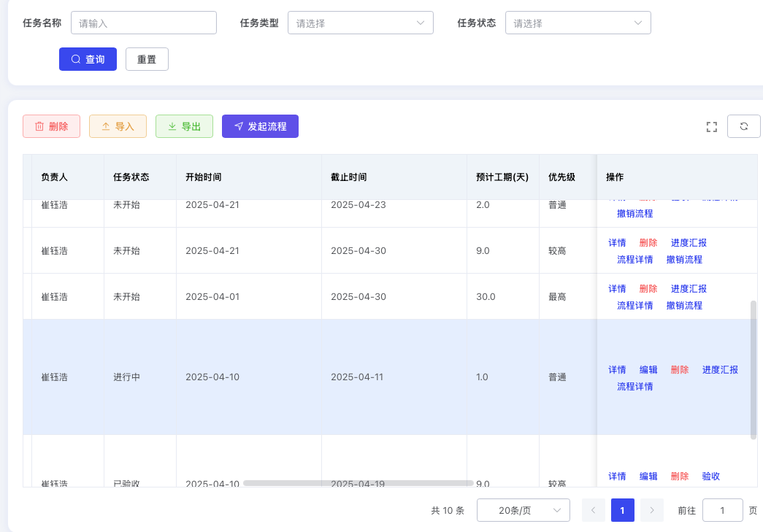
Task: Click the 查询 search button
Action: pyautogui.click(x=88, y=59)
